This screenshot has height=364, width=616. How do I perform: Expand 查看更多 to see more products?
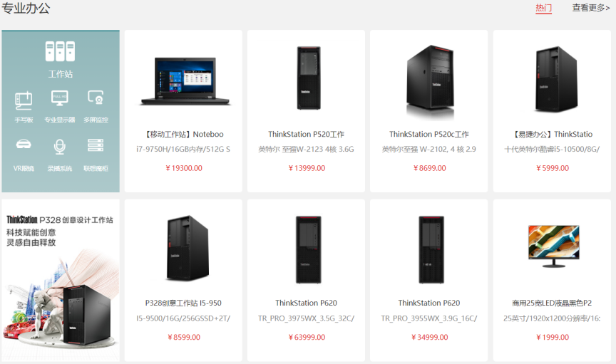(x=591, y=8)
